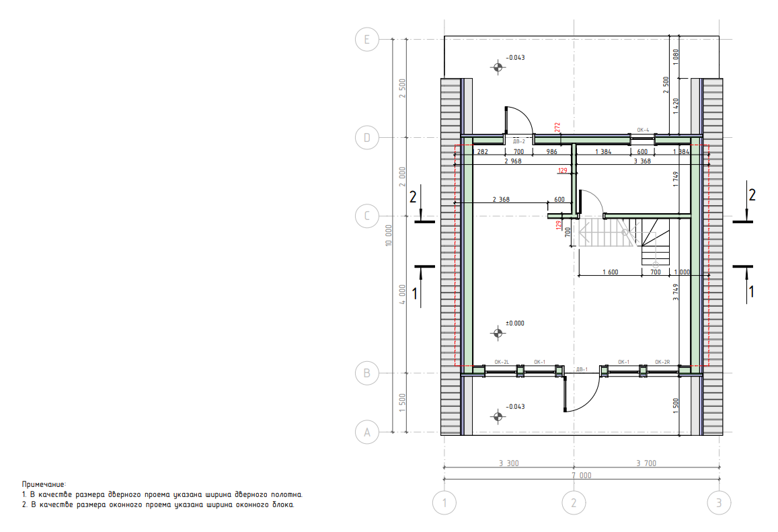Click grid axis bubble E
Screen dimensions: 778x532
coord(366,40)
